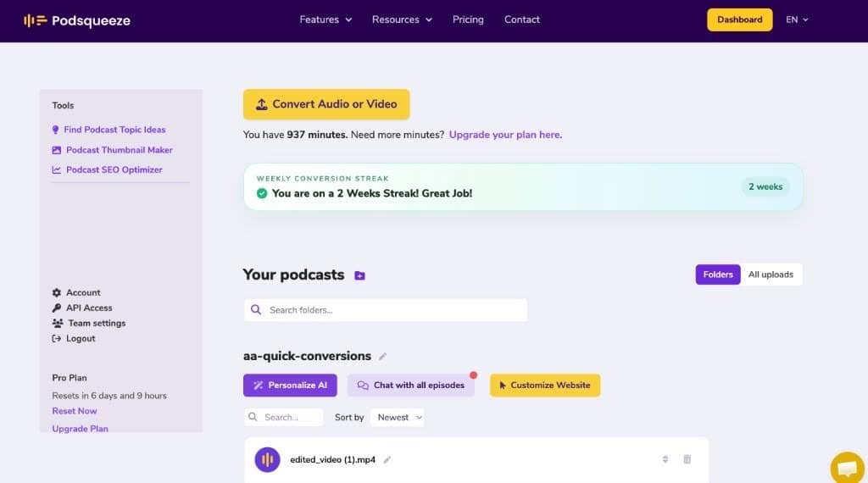Click the 'Your podcasts' heading
The width and height of the screenshot is (868, 483).
pos(293,275)
